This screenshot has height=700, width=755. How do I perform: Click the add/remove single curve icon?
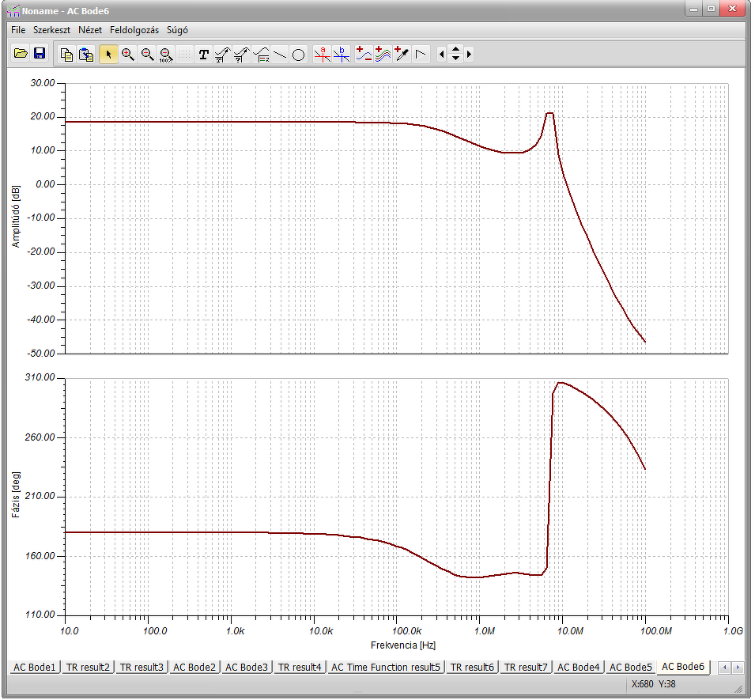point(364,55)
